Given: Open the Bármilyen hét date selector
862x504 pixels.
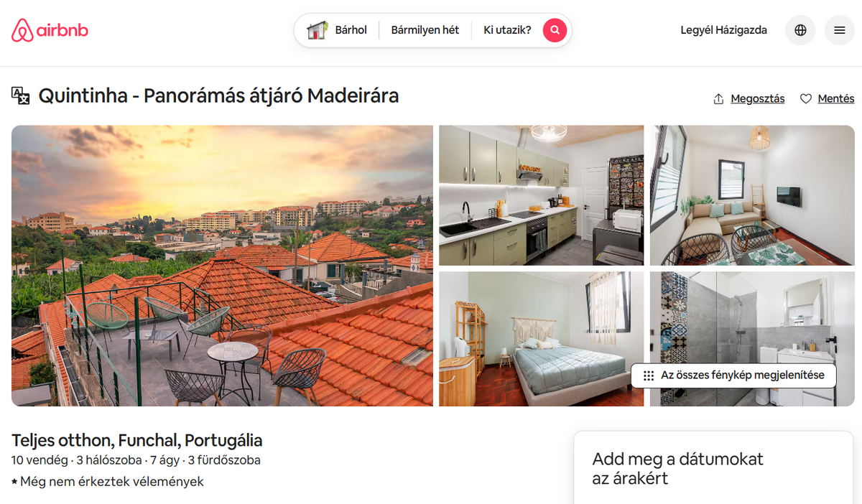Looking at the screenshot, I should [x=425, y=30].
